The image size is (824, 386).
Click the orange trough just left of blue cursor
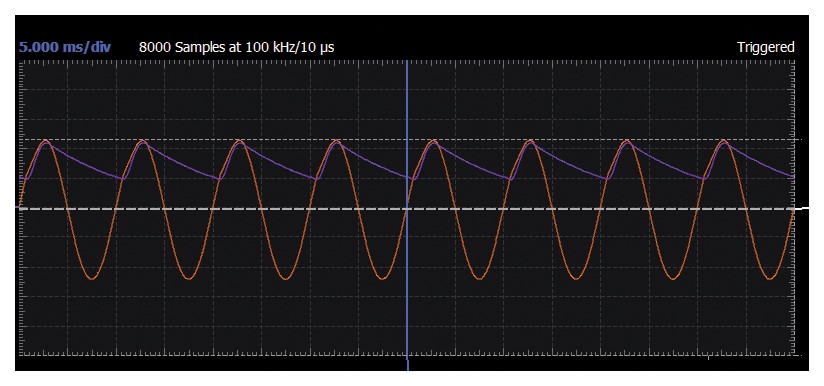[383, 278]
